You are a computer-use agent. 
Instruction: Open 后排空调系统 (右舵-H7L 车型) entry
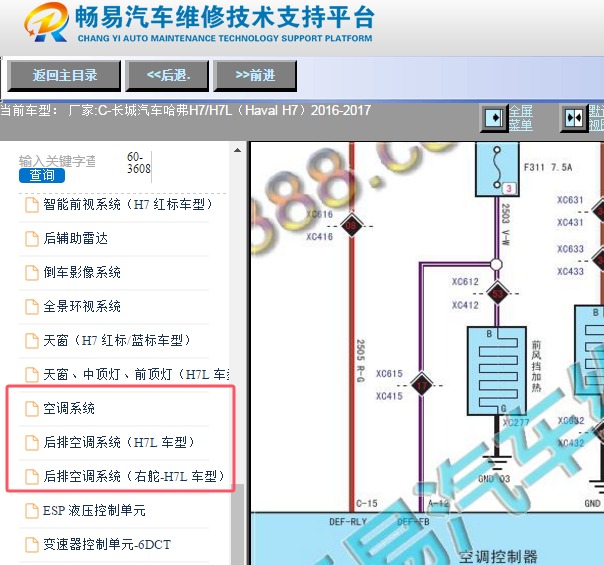click(x=134, y=476)
